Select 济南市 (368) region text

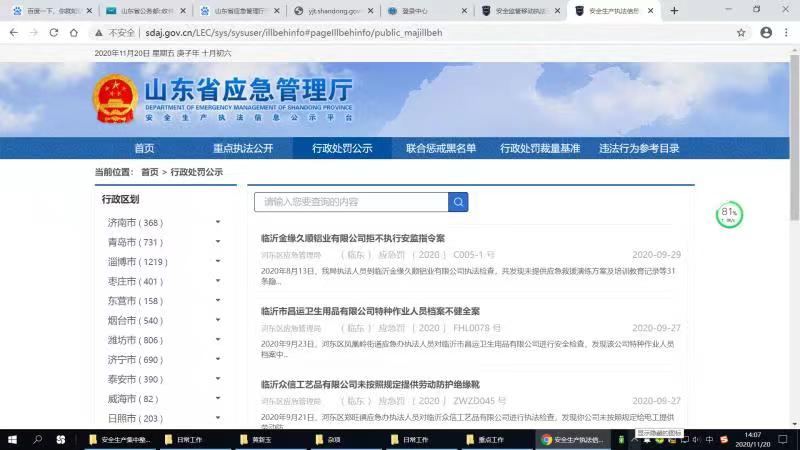point(135,222)
